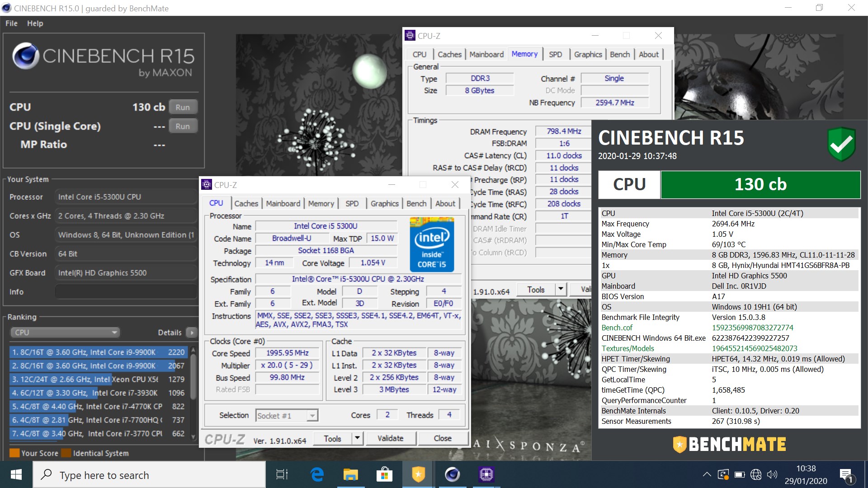Run the CPU Single Core benchmark
868x488 pixels.
(183, 126)
